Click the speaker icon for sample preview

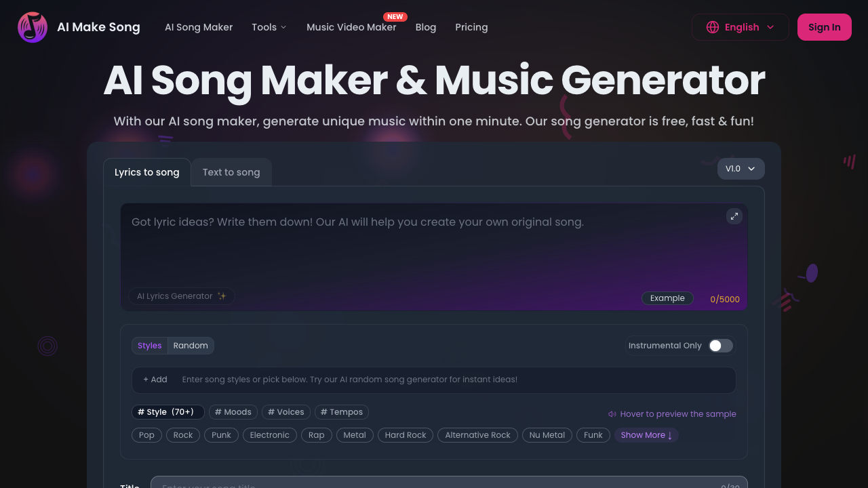[x=612, y=413]
